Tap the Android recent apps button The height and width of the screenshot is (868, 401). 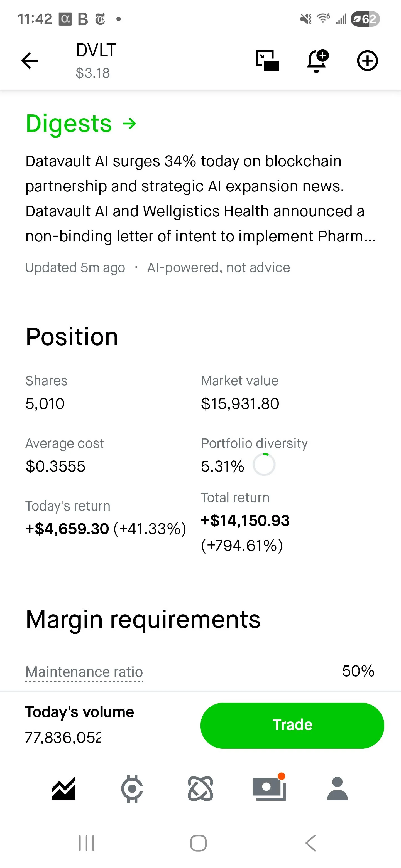click(86, 843)
